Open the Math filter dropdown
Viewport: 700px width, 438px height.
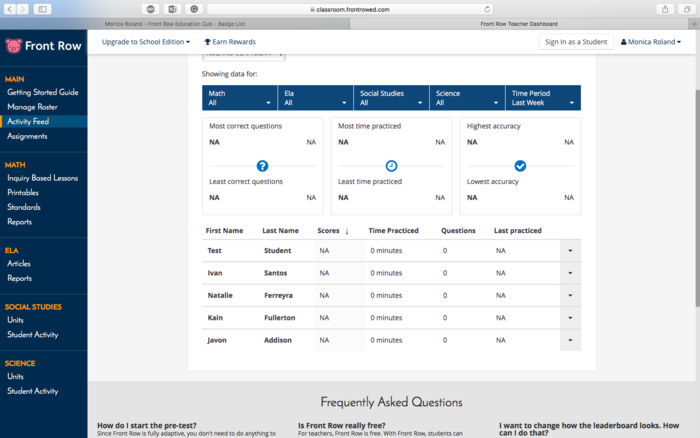(x=239, y=98)
